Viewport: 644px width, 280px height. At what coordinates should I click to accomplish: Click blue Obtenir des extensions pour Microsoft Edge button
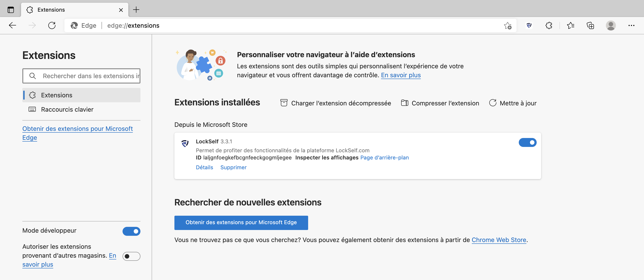coord(241,223)
